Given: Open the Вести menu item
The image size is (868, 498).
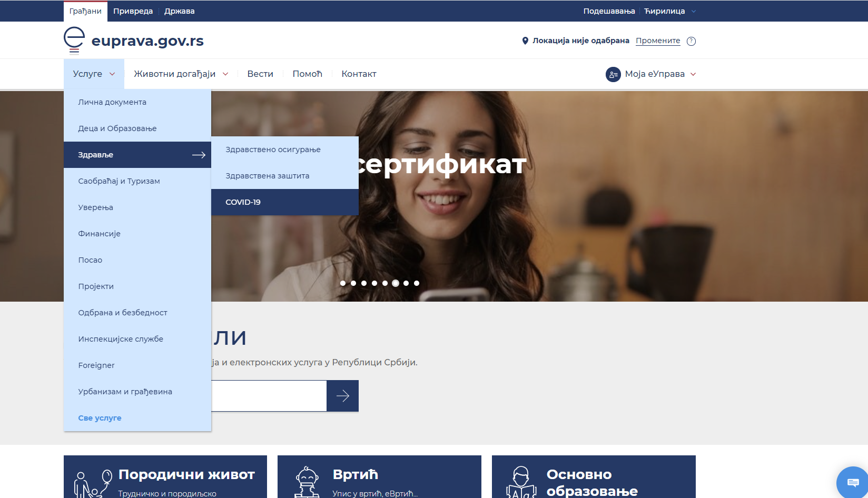Looking at the screenshot, I should click(260, 74).
